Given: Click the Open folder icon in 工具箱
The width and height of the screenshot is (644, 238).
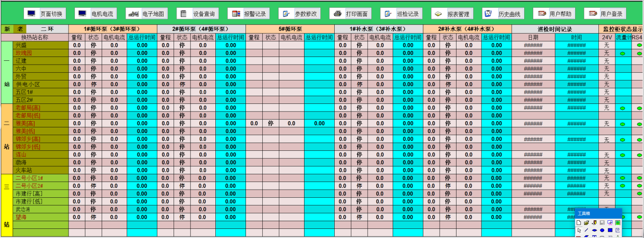Looking at the screenshot, I should coord(586,223).
